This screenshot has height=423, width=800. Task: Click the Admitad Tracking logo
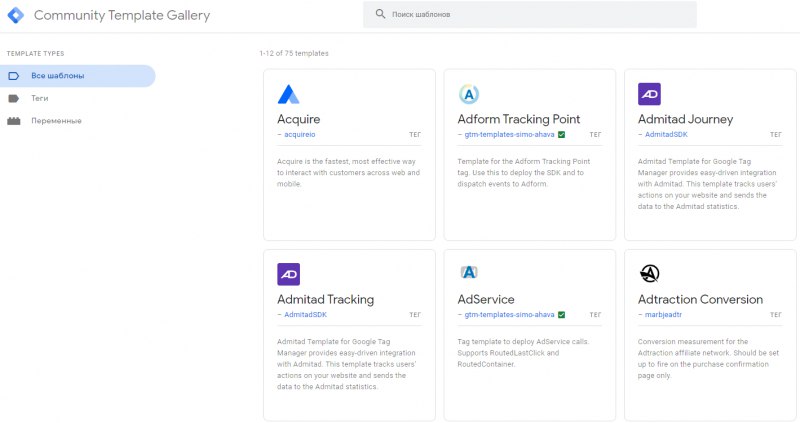pos(288,275)
